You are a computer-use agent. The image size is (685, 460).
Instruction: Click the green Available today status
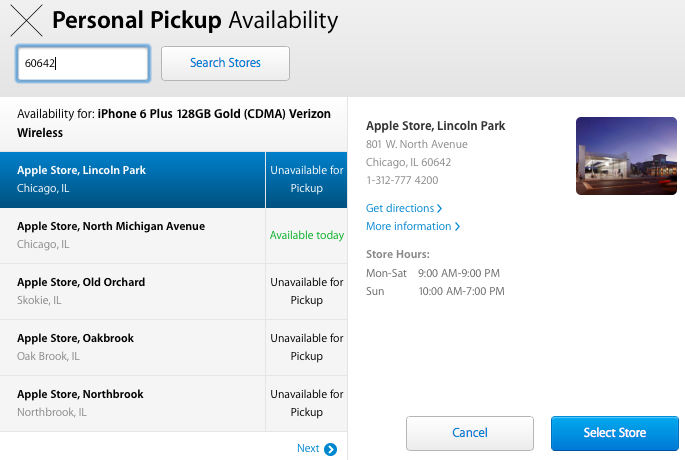pyautogui.click(x=307, y=235)
